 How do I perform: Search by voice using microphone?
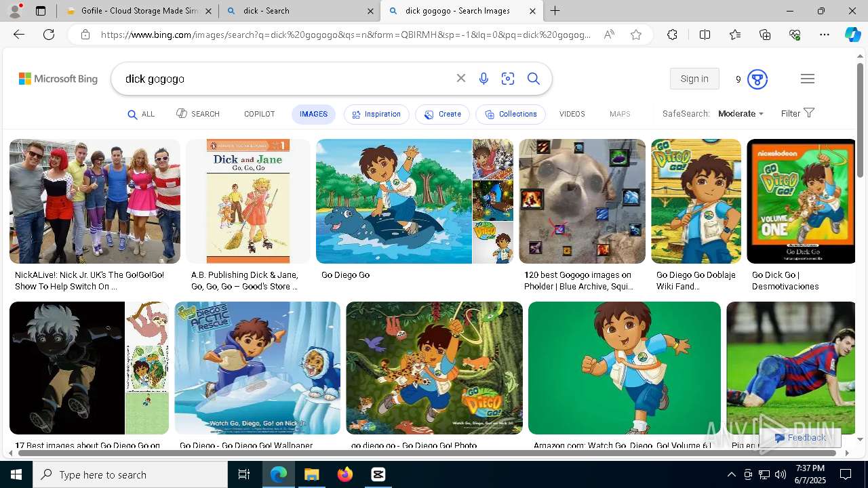tap(484, 79)
